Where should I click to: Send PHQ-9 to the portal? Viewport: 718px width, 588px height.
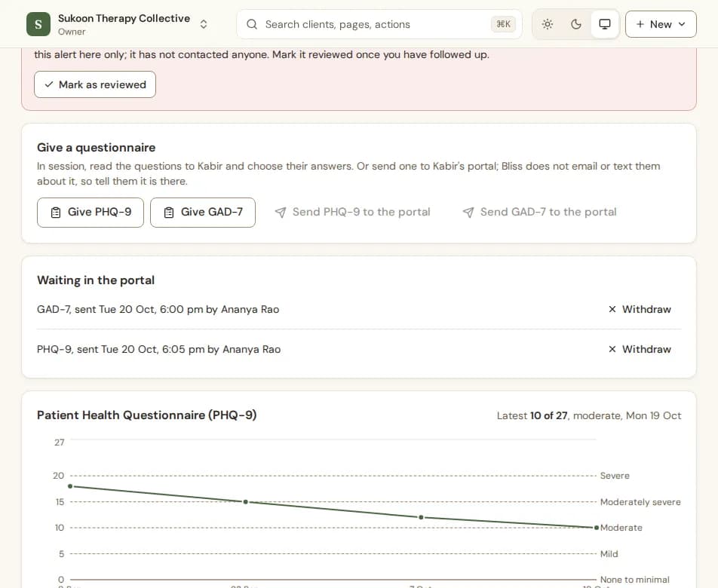point(353,213)
